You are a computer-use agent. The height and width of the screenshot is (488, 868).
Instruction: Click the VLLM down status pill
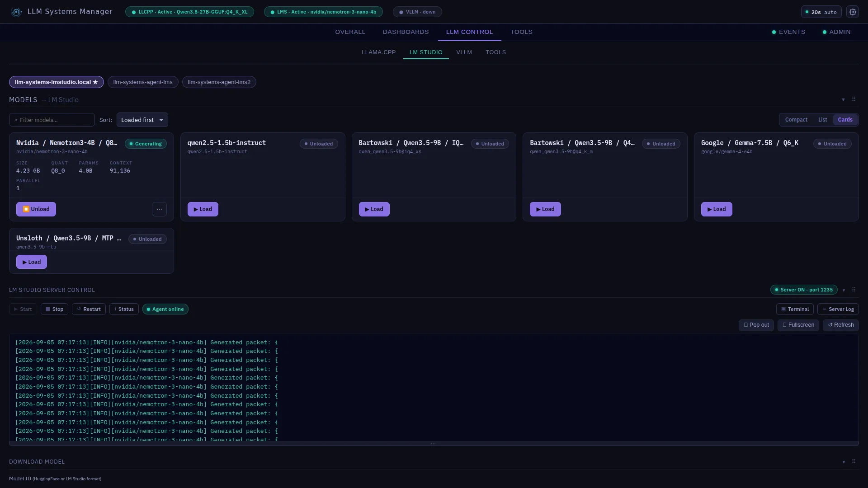click(417, 12)
